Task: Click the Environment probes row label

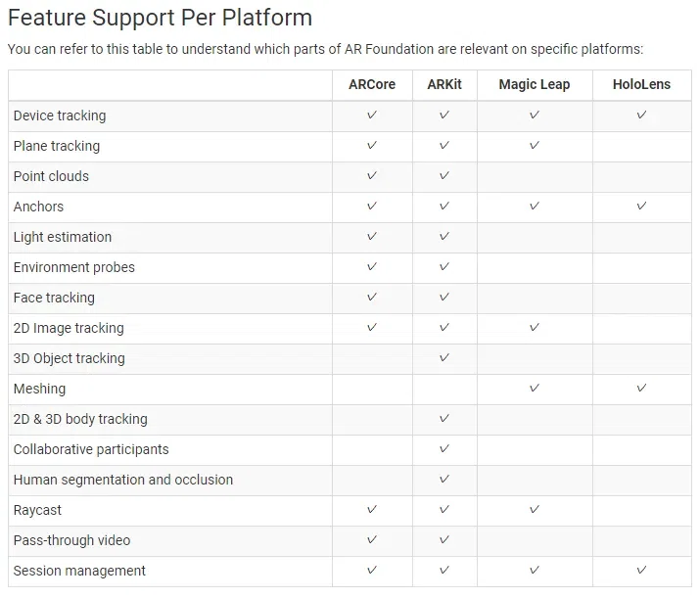Action: coord(74,267)
